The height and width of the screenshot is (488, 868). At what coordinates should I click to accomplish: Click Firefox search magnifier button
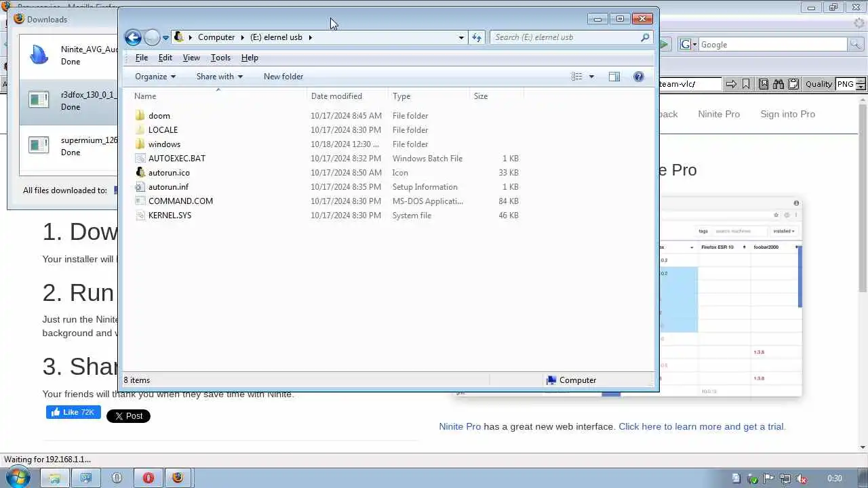(857, 45)
